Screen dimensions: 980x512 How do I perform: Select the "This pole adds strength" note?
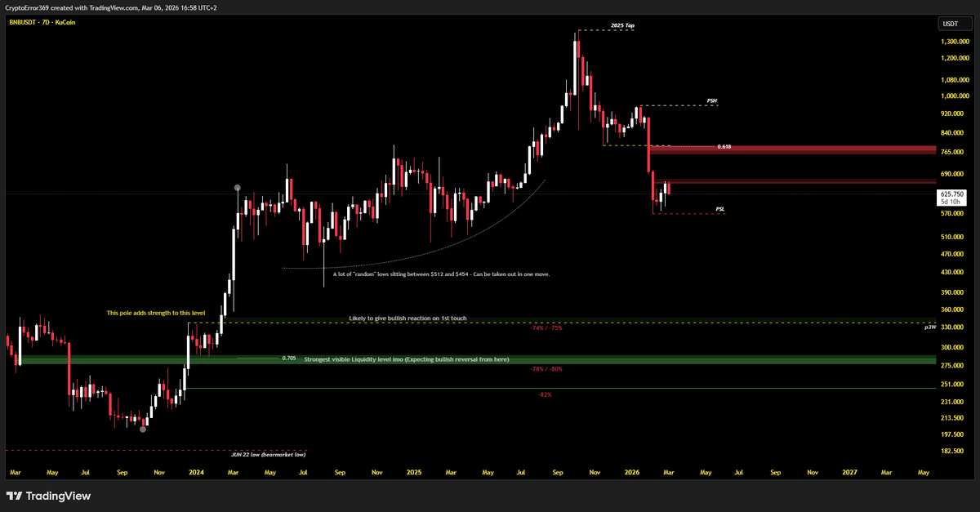click(156, 313)
